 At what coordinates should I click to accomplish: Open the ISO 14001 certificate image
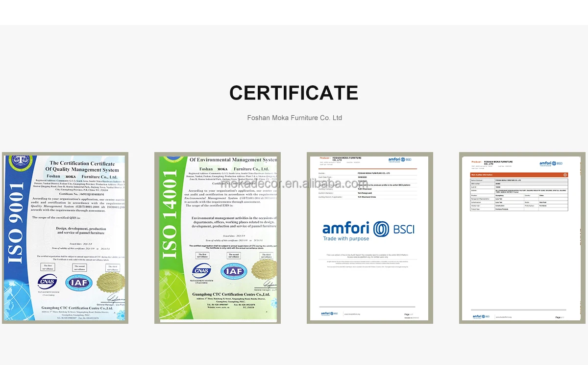[218, 238]
